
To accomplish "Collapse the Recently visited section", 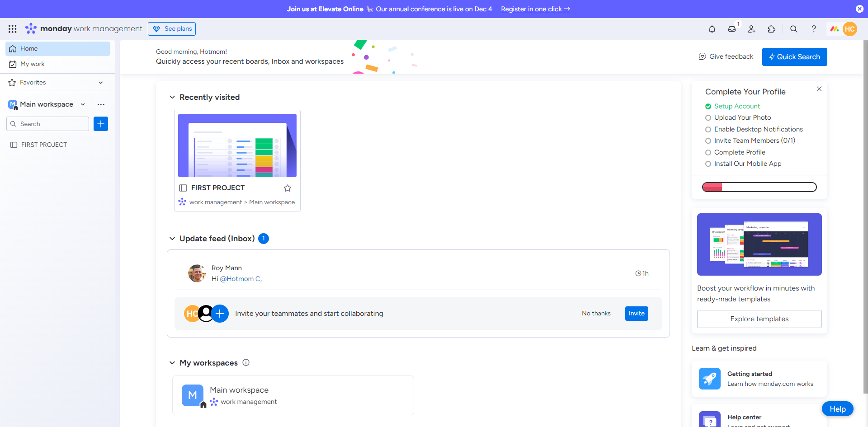I will [172, 97].
